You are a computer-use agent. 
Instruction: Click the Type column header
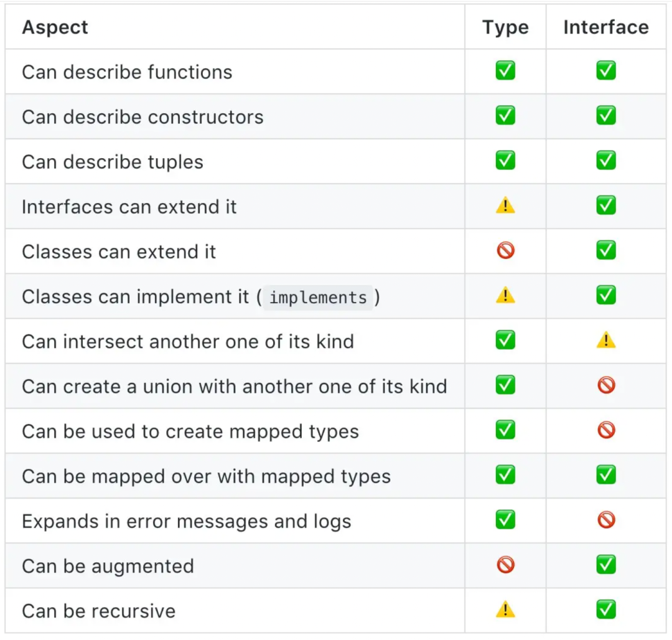pos(505,27)
